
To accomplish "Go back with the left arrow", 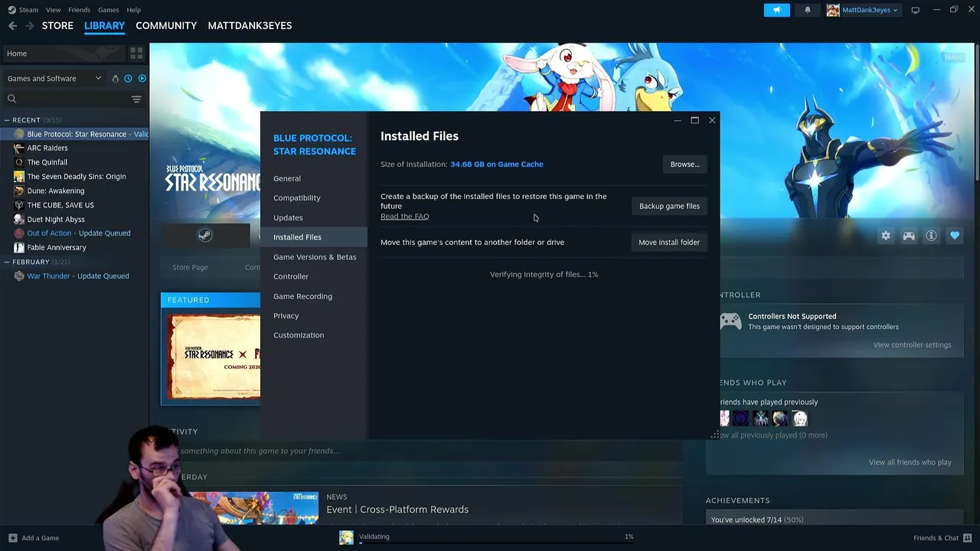I will point(12,25).
